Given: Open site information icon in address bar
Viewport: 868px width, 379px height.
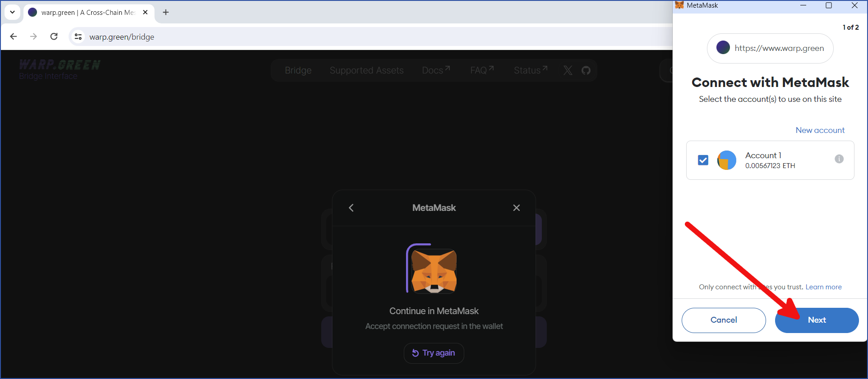Looking at the screenshot, I should (78, 37).
